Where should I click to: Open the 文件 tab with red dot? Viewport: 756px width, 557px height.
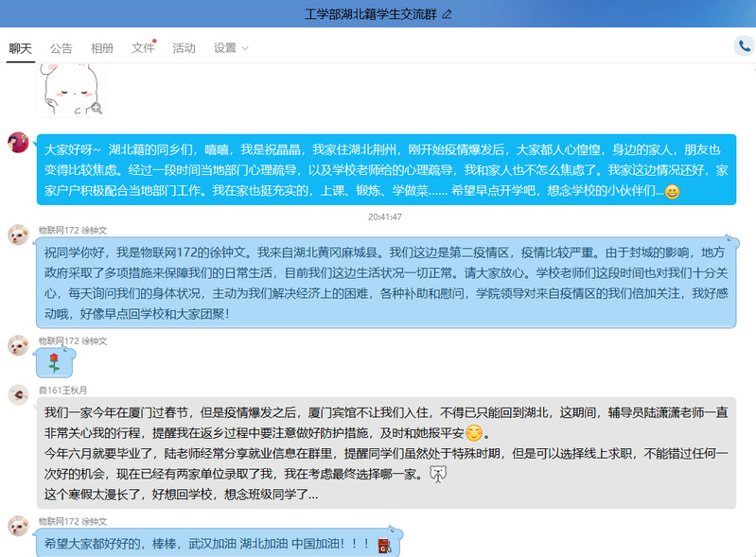tap(143, 48)
